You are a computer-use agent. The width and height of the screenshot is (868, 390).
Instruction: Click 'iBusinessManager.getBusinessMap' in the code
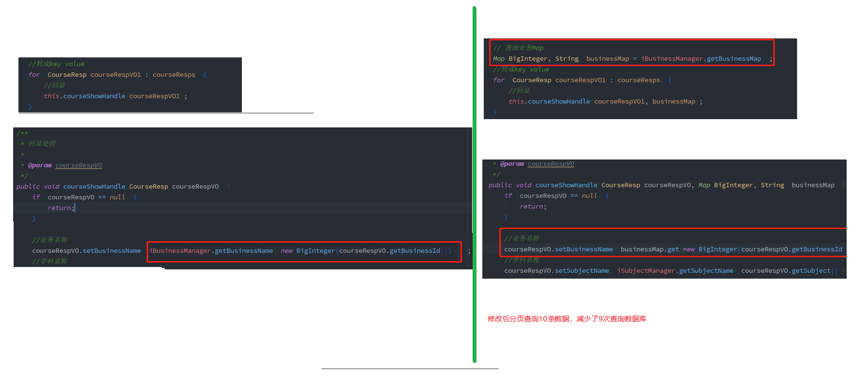[701, 58]
